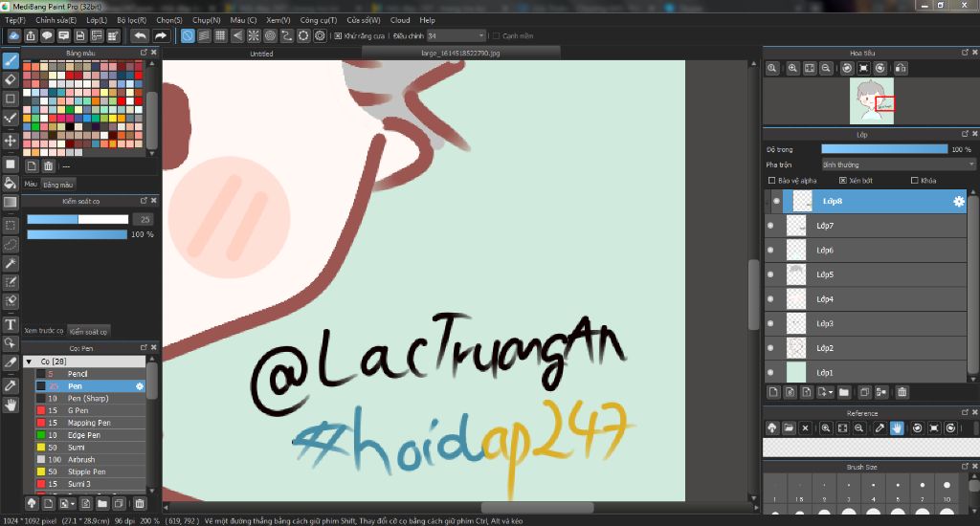Image resolution: width=980 pixels, height=526 pixels.
Task: Switch to Xem trước cọ tab
Action: [x=44, y=331]
